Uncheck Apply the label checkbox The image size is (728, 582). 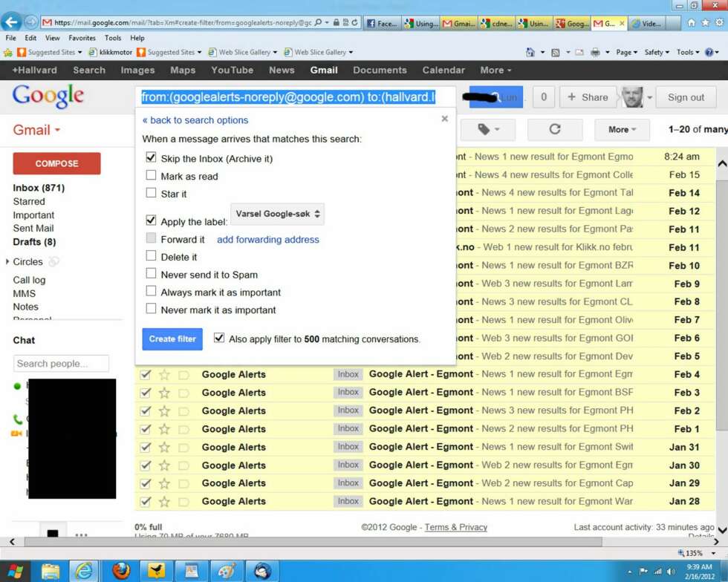coord(151,220)
